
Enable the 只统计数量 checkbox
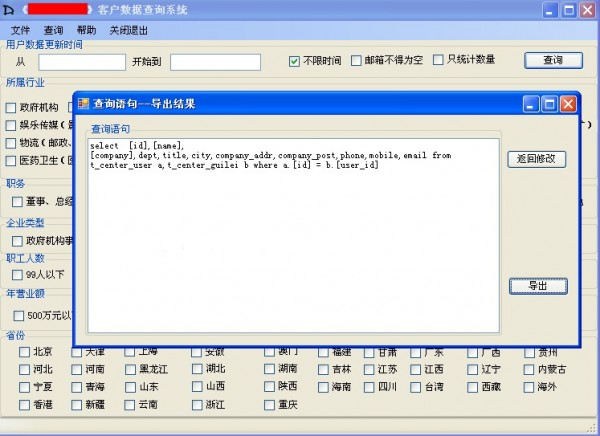pyautogui.click(x=438, y=60)
